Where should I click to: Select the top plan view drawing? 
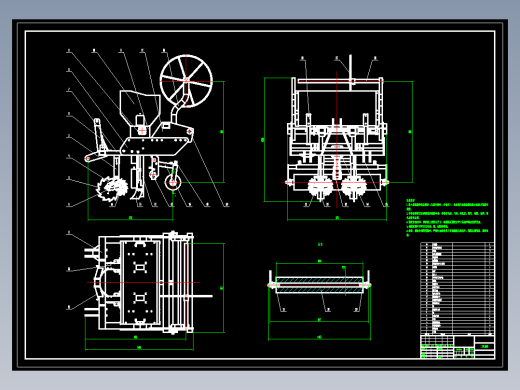tap(146, 290)
